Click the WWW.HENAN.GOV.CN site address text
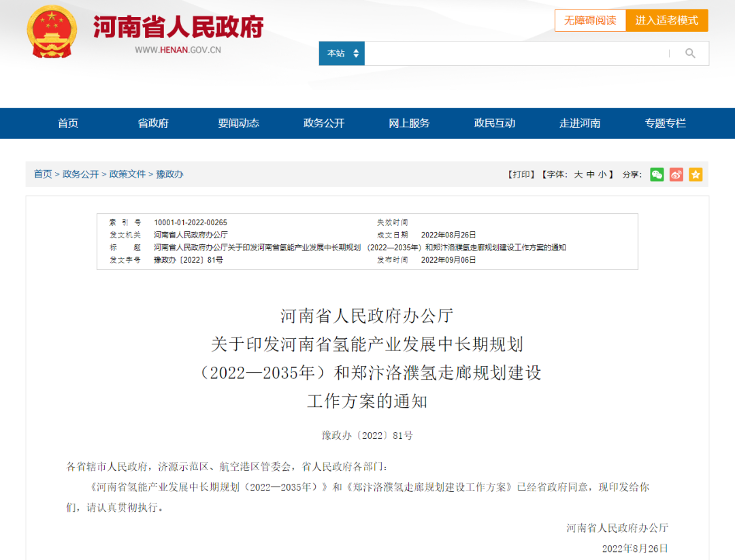Viewport: 735px width, 560px height. 178,50
